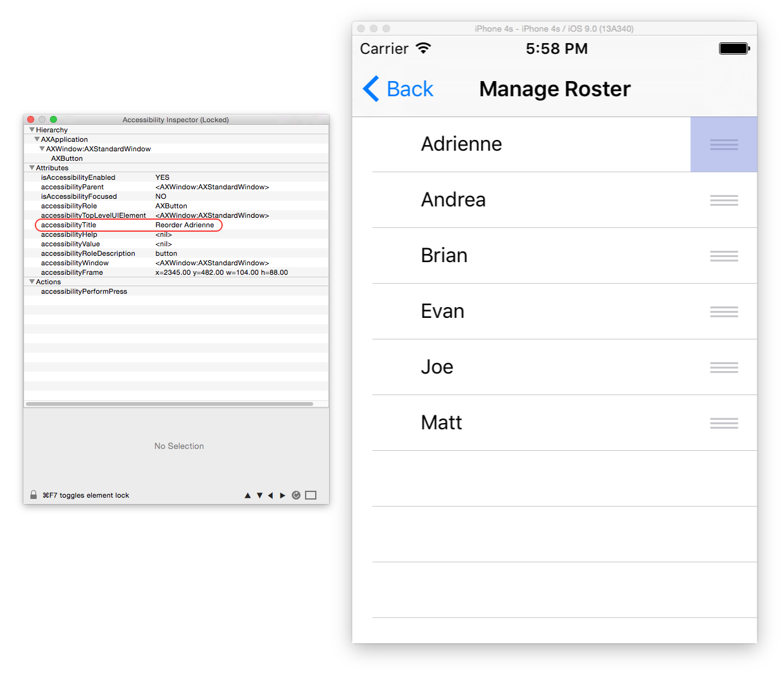Click the right navigation arrow in Inspector
This screenshot has height=675, width=784.
click(283, 495)
